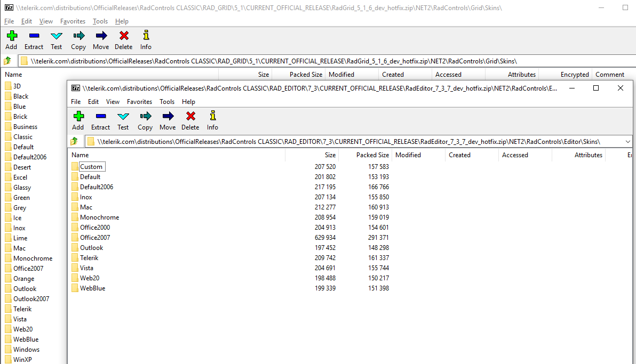This screenshot has width=636, height=364.
Task: Select the Custom folder name
Action: (92, 167)
